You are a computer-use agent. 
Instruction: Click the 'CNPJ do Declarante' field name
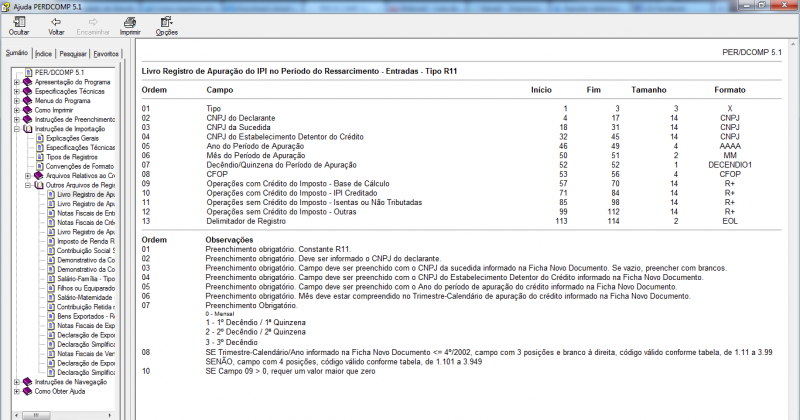241,118
